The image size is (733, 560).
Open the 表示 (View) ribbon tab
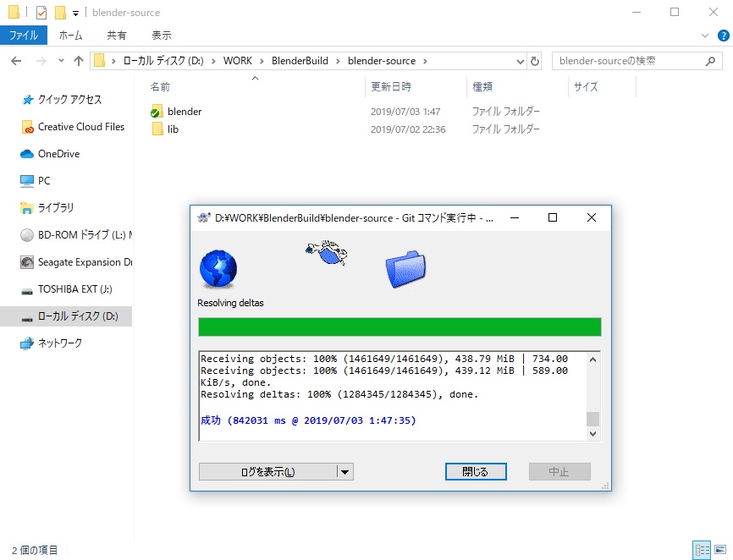click(162, 36)
